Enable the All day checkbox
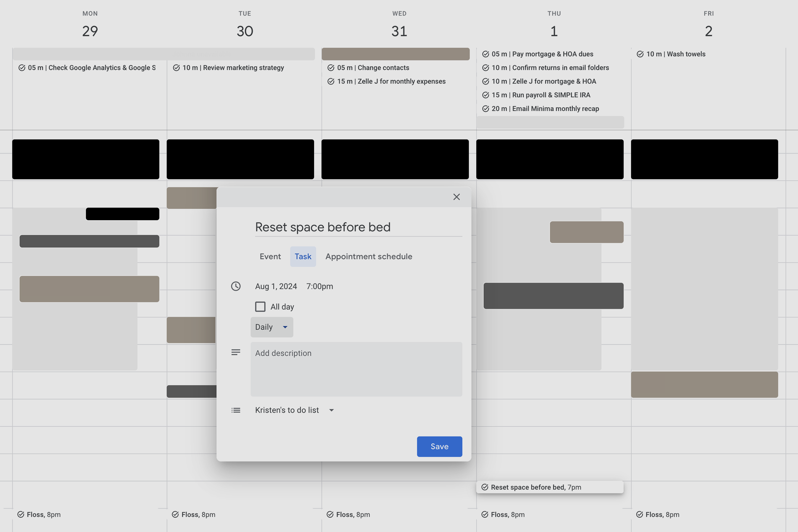The width and height of the screenshot is (798, 532). [260, 306]
